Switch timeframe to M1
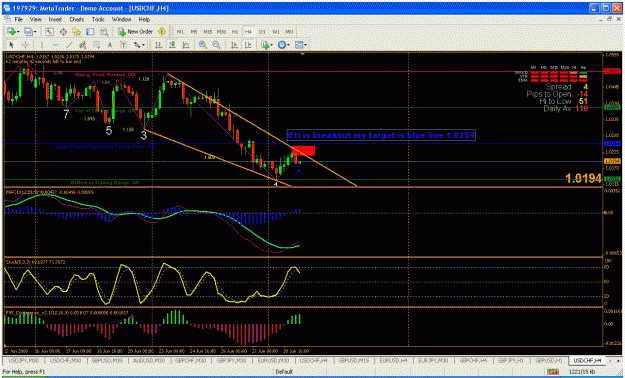 point(180,32)
